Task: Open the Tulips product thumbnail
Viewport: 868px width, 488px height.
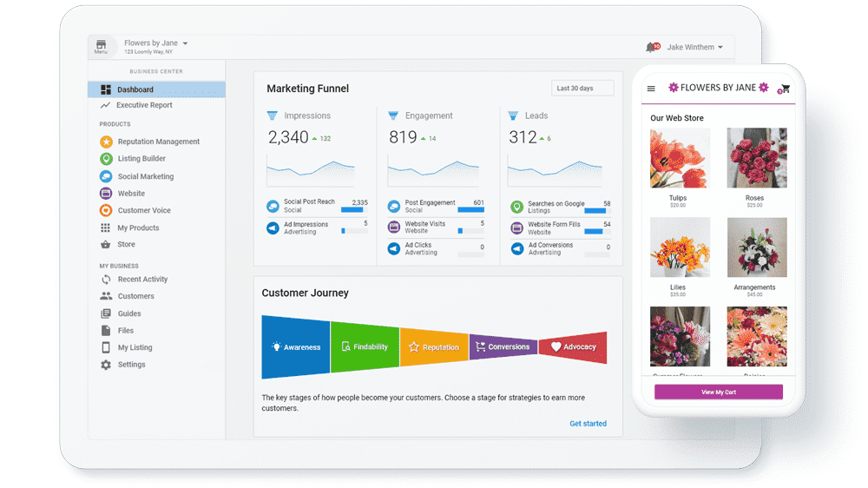Action: coord(679,158)
